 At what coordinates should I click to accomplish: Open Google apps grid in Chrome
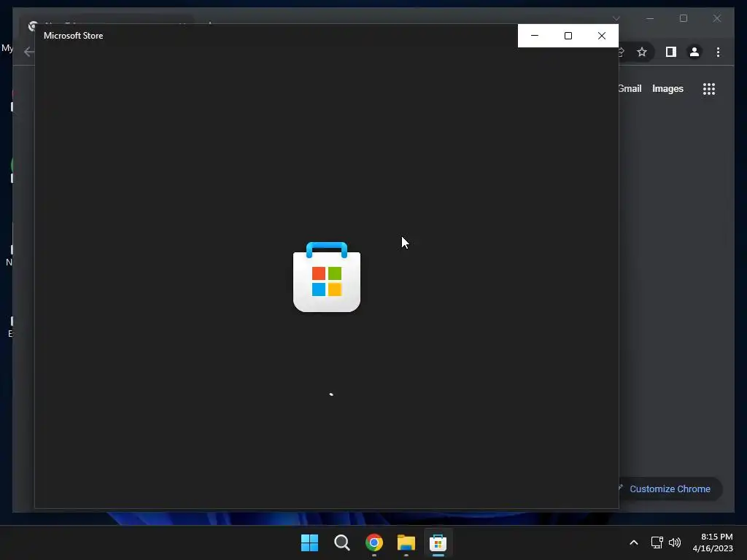[709, 88]
